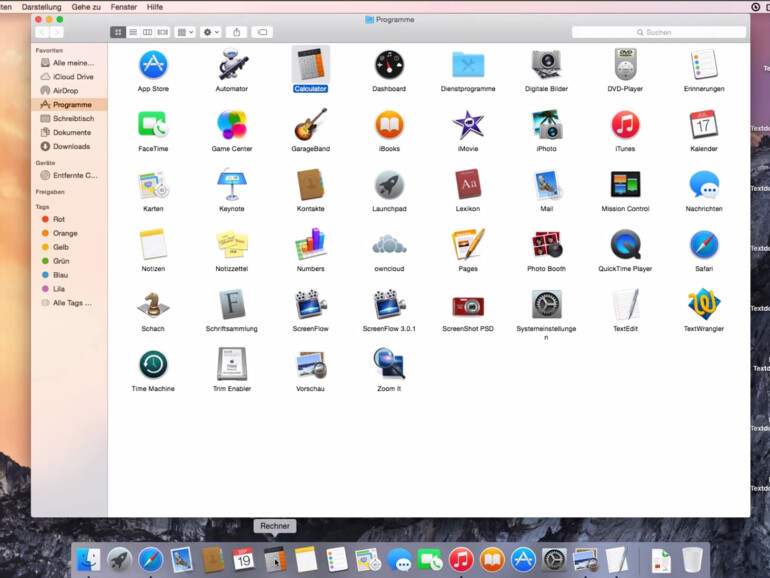Viewport: 770px width, 578px height.
Task: Click the Rechner calculator Dock icon
Action: pos(275,559)
